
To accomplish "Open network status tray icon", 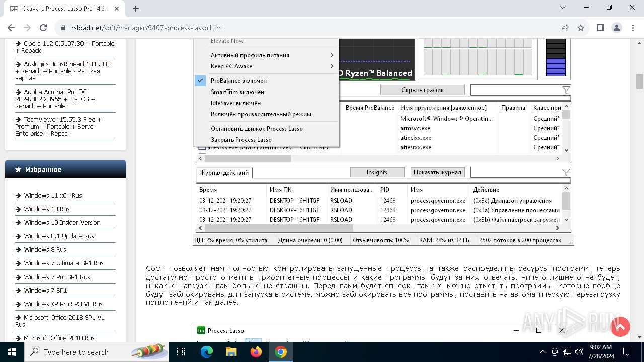I will point(567,352).
